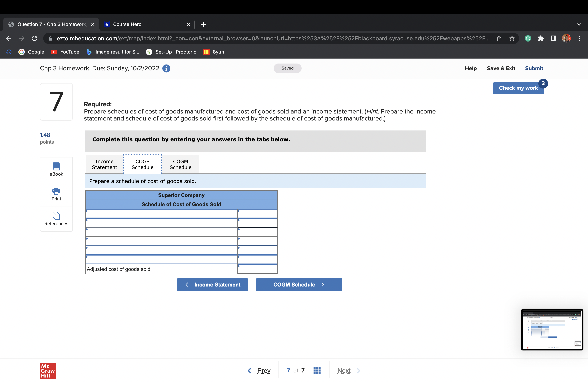Switch to the Income Statement tab
588x382 pixels.
[105, 164]
